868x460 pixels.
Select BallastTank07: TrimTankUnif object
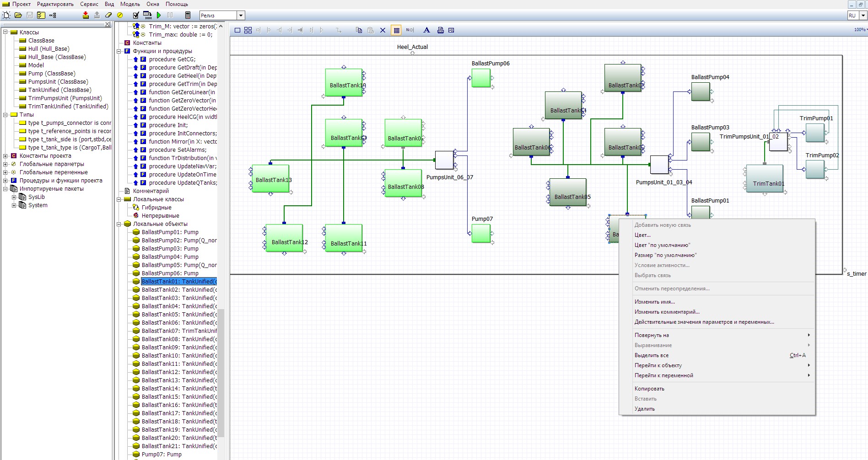179,331
